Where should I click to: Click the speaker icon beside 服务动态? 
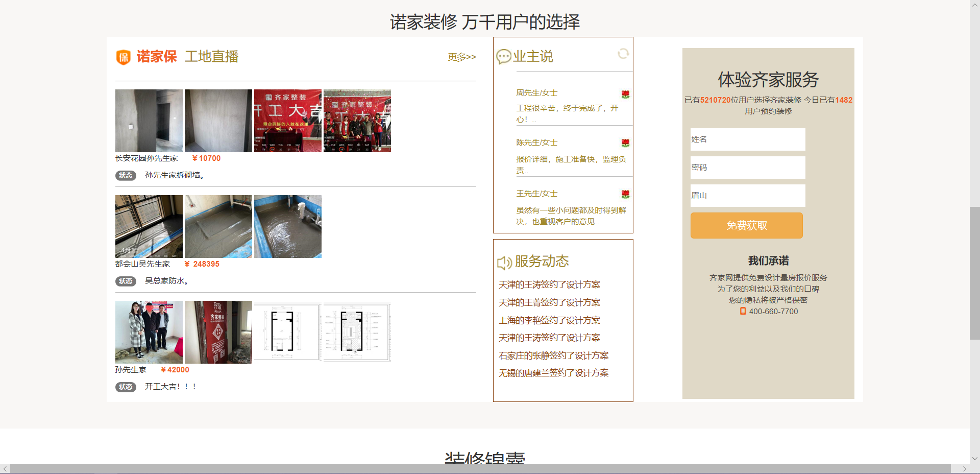[x=504, y=263]
